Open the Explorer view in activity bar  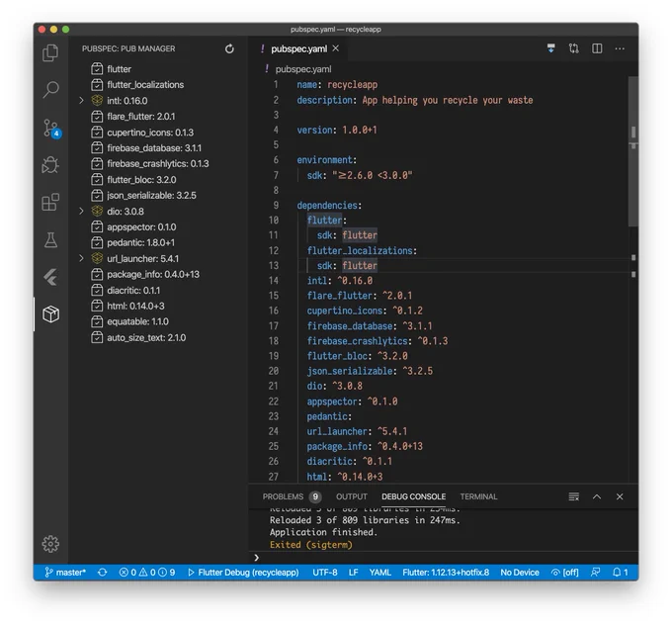50,52
